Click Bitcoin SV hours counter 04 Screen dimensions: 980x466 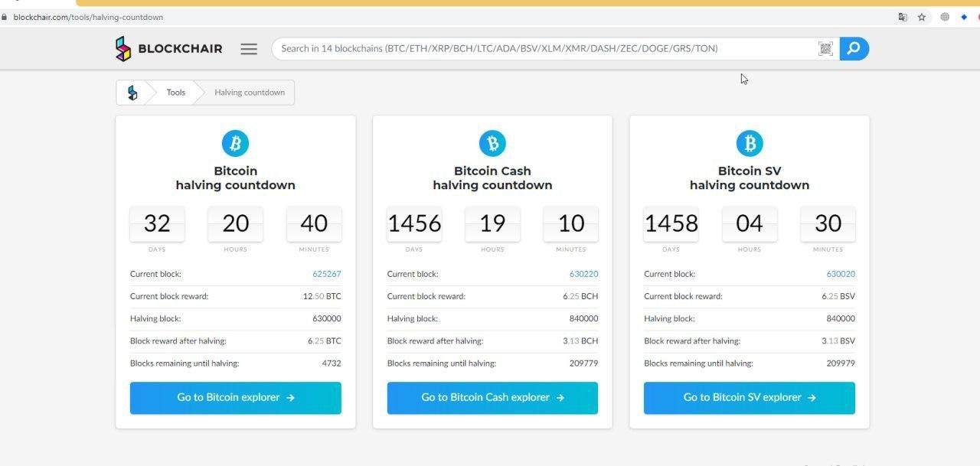750,223
